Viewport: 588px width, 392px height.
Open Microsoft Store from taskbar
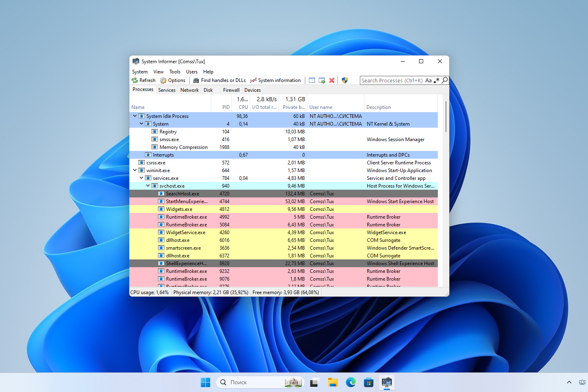coord(369,382)
